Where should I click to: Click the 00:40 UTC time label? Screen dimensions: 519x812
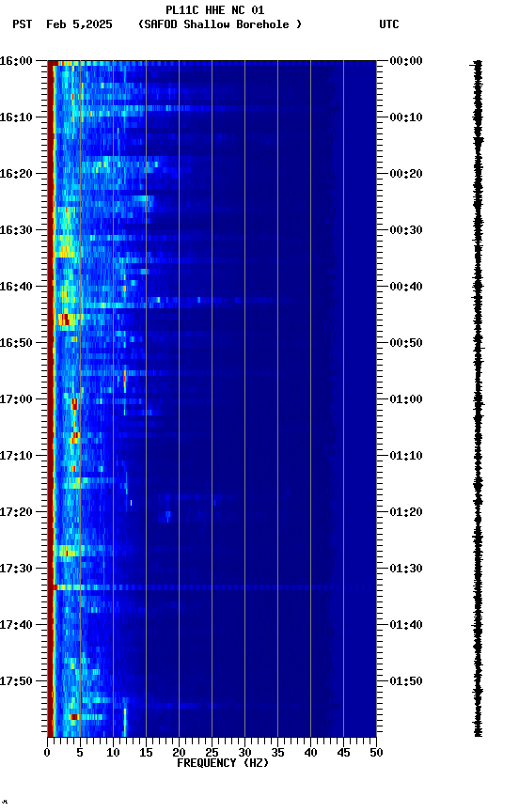(x=406, y=287)
